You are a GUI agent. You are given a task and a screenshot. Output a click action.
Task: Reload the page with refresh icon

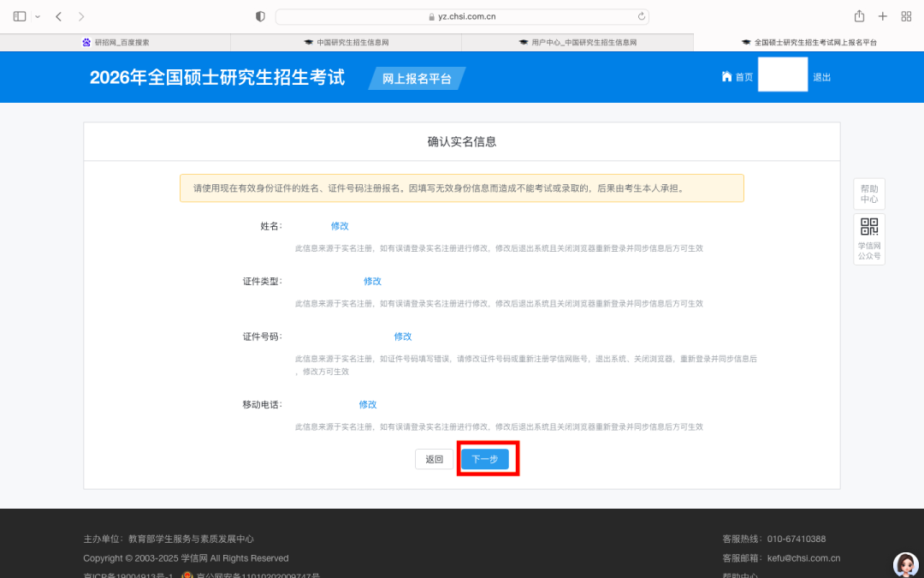click(642, 16)
